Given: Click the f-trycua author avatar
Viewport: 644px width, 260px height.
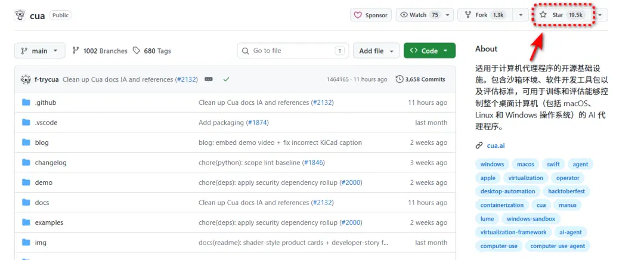Looking at the screenshot, I should [26, 79].
